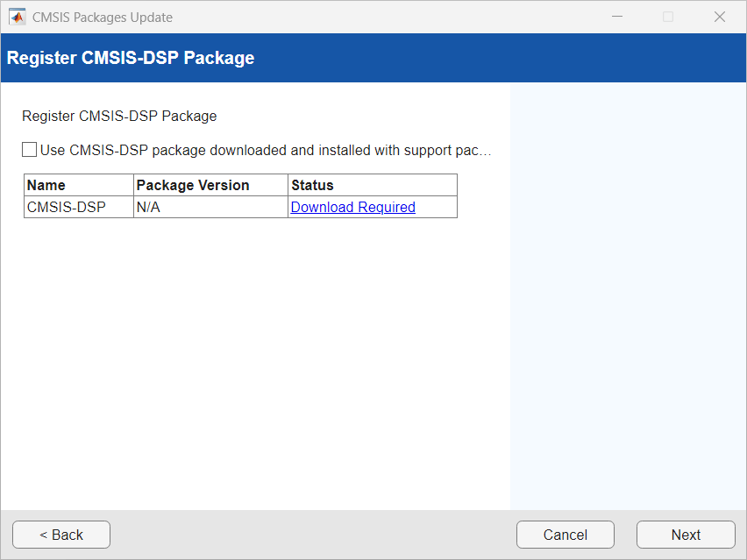Click the Register CMSIS-DSP Package body label
This screenshot has width=747, height=560.
119,117
